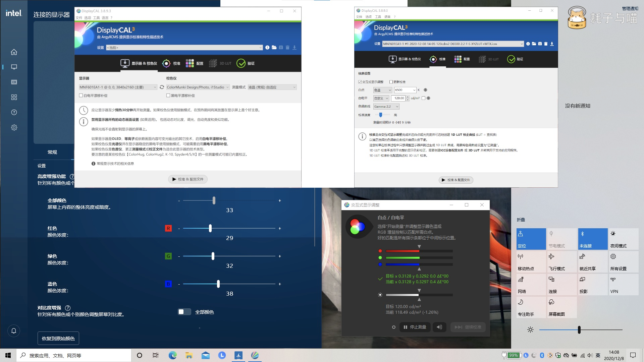Switch to 显示器 & 校色仪 tab in right window
The width and height of the screenshot is (644, 362).
click(x=405, y=59)
